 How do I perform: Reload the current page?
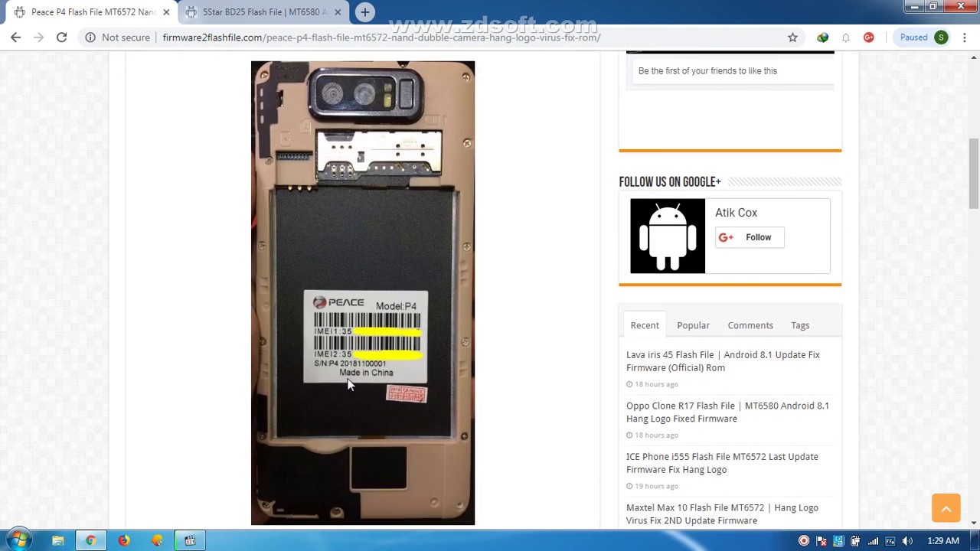(61, 37)
